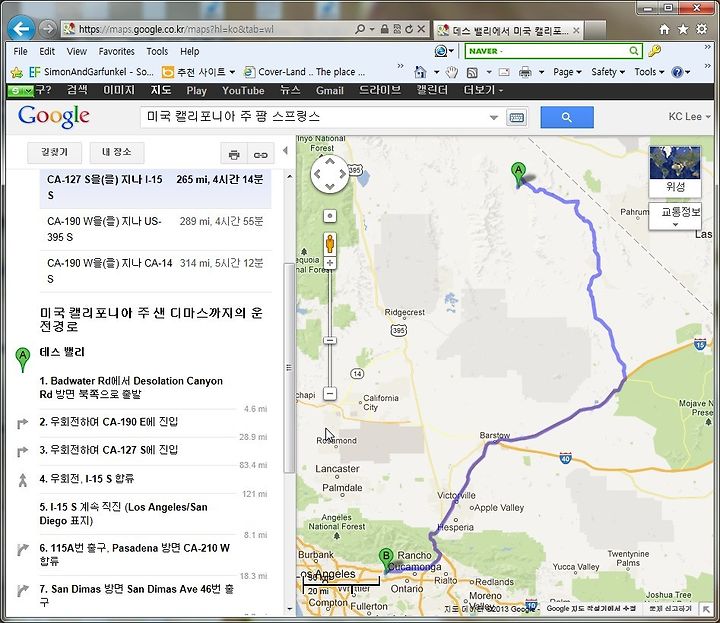Switch to satellite view thumbnail
The width and height of the screenshot is (720, 623).
(x=675, y=171)
